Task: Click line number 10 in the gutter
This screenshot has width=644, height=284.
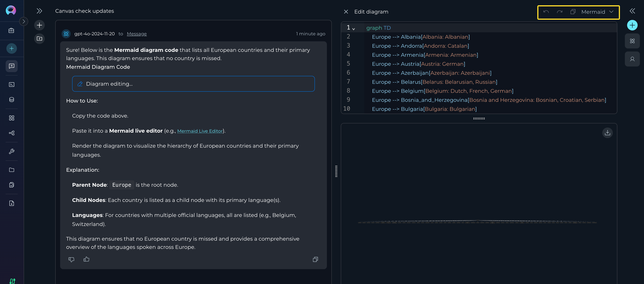Action: pos(346,109)
